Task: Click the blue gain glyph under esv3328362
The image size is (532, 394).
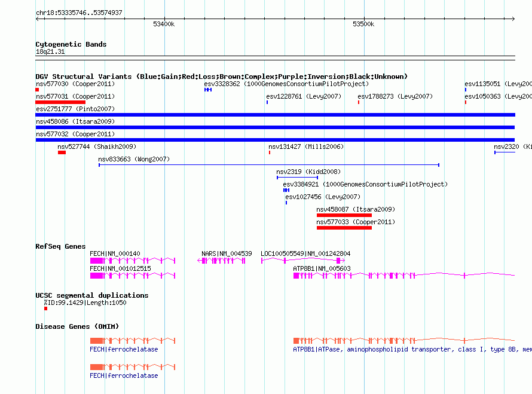Action: pyautogui.click(x=208, y=90)
